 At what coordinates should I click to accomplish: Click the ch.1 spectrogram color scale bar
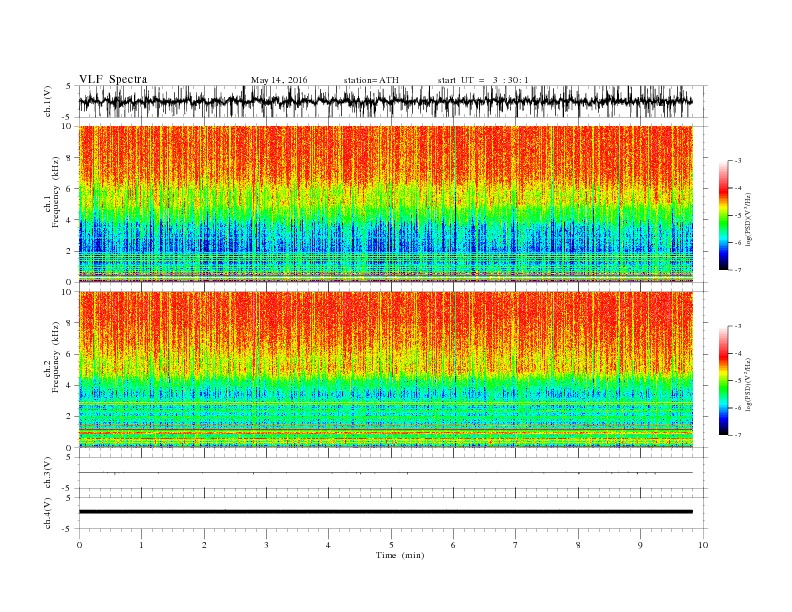[x=723, y=215]
